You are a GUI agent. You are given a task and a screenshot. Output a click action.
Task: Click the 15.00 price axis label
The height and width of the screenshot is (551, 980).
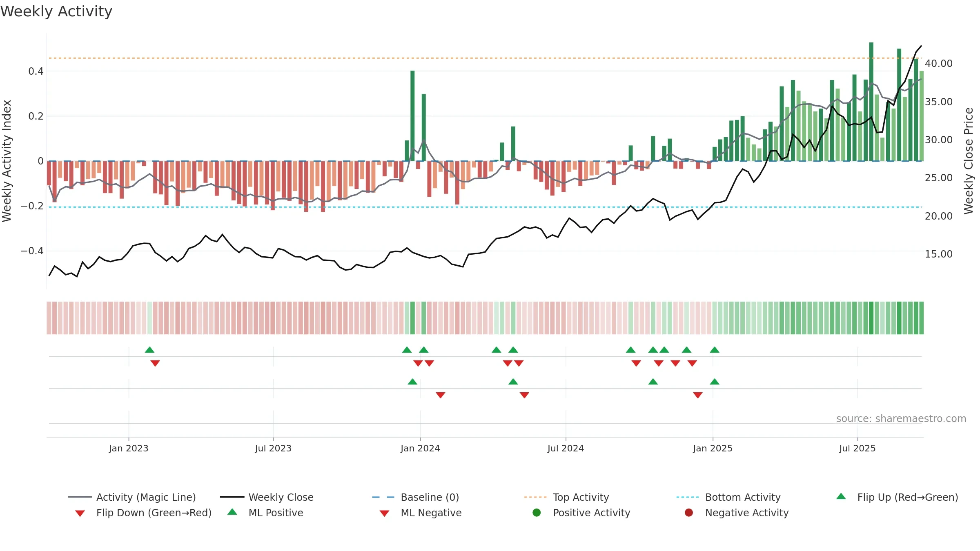(938, 254)
